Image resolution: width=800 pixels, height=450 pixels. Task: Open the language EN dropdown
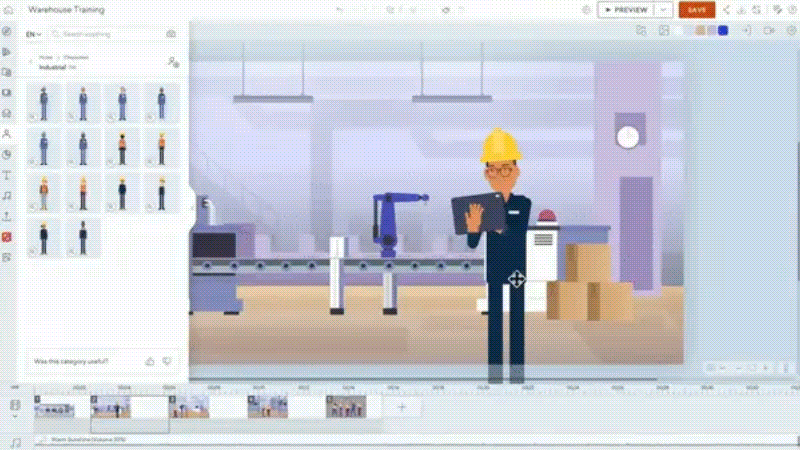click(x=34, y=34)
